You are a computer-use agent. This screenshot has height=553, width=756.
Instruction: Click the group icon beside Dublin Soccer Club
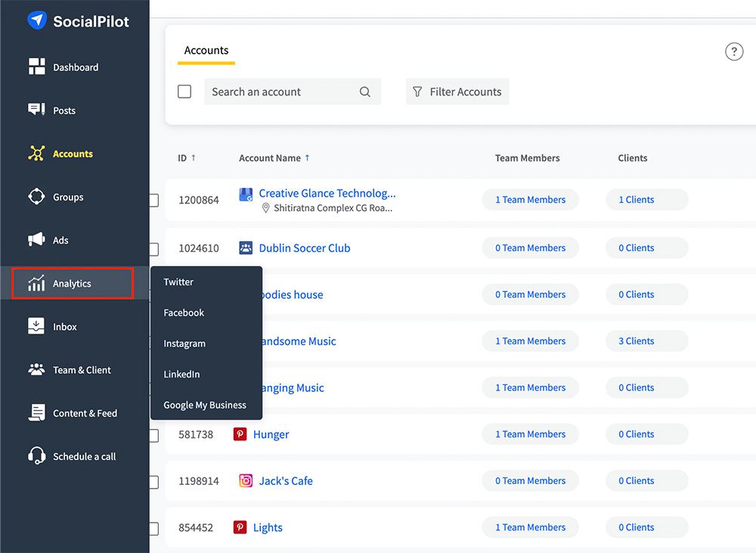pos(246,248)
